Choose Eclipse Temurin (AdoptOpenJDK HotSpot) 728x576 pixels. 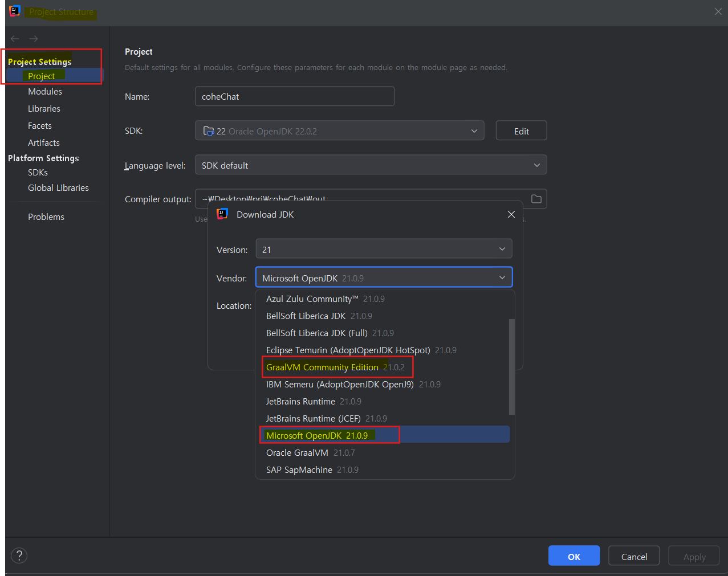382,350
